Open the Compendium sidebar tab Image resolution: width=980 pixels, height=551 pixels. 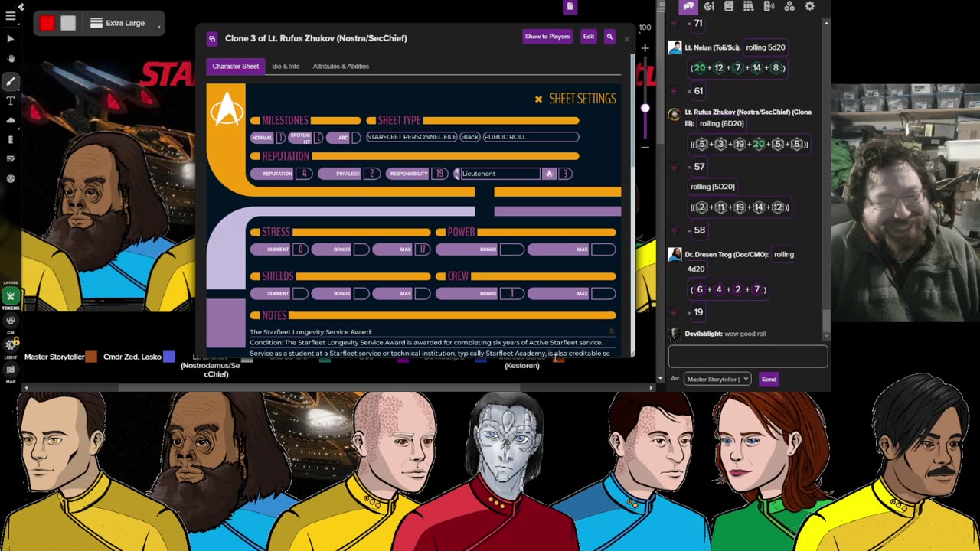(x=749, y=7)
